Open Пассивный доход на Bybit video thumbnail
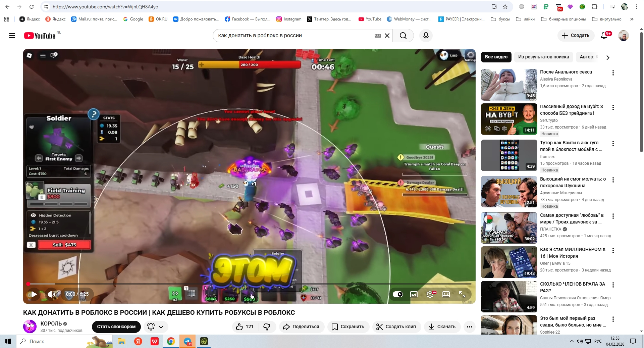This screenshot has height=348, width=644. pos(509,119)
